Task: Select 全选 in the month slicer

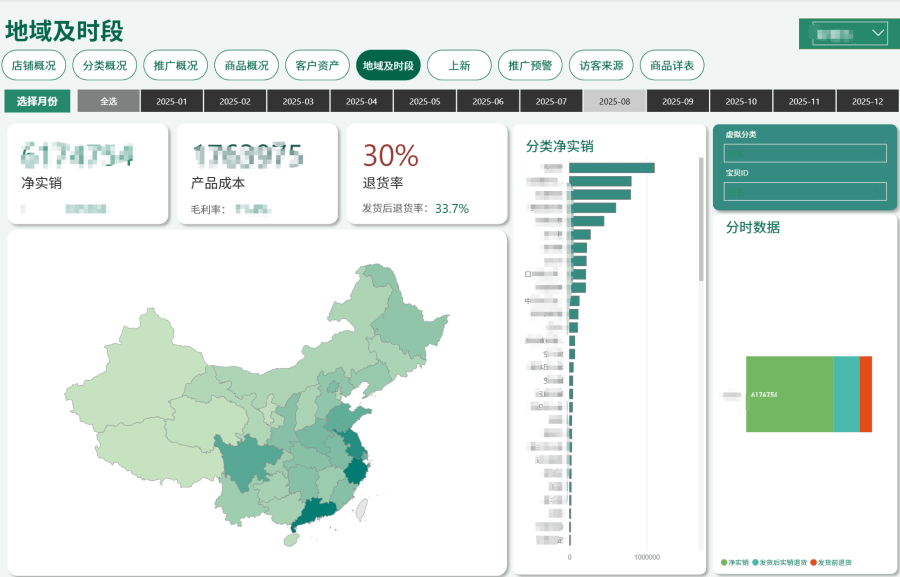Action: pyautogui.click(x=108, y=101)
